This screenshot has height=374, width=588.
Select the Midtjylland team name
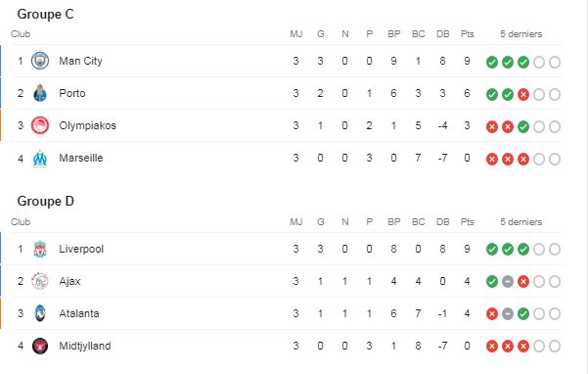pos(85,346)
